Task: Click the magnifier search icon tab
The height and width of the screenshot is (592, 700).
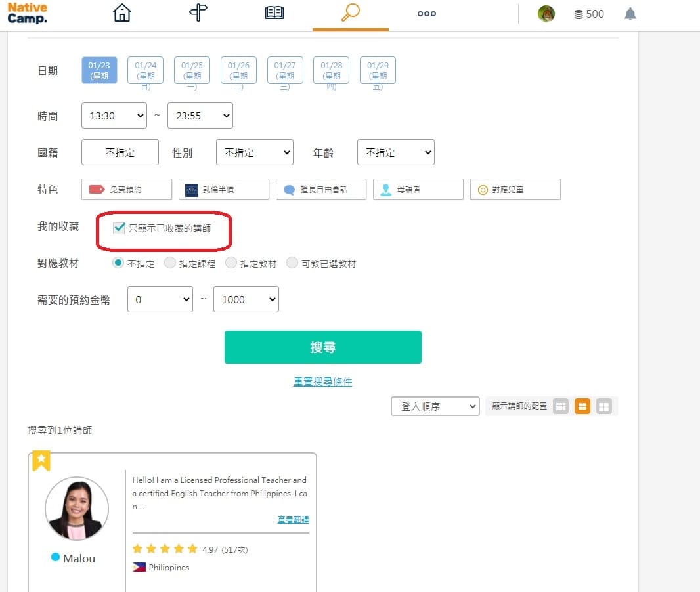Action: click(350, 14)
